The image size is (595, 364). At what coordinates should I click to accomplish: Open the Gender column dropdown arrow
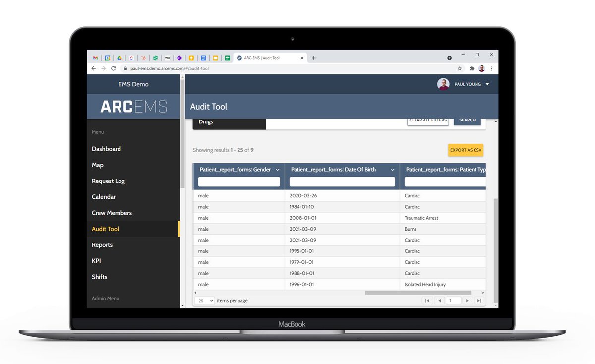pyautogui.click(x=278, y=170)
